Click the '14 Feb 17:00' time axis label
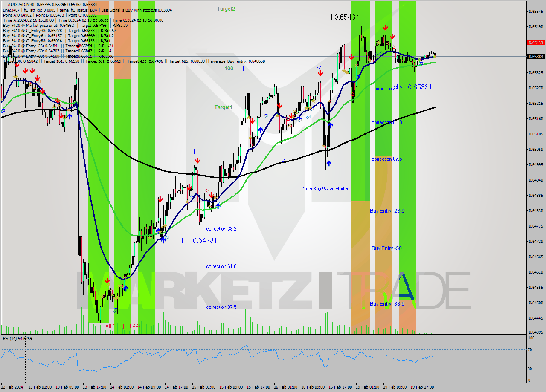 coord(177,387)
